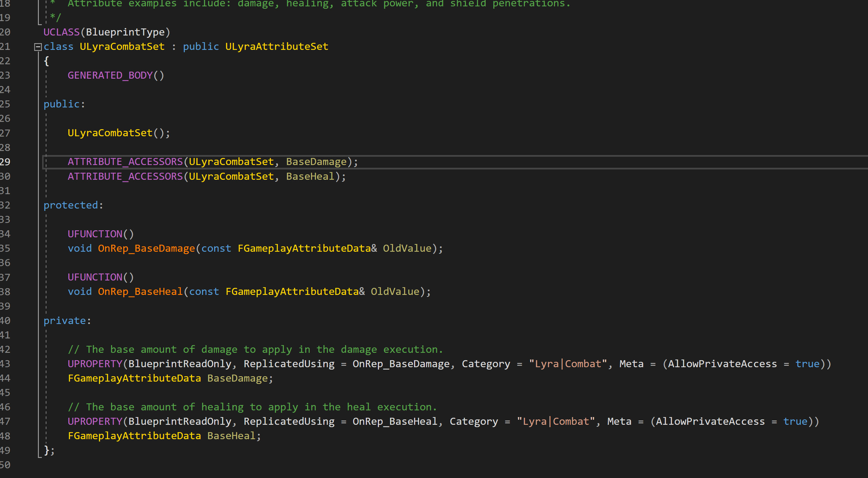Click ULyraAttributeSet base class name
Screen dimensions: 868x478
(277, 47)
